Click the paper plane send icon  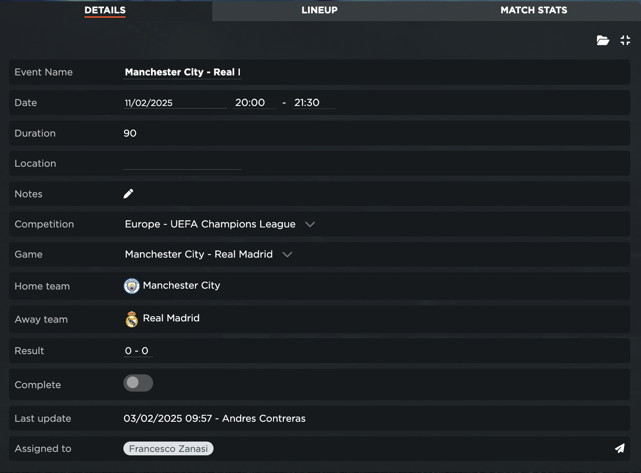coord(620,448)
